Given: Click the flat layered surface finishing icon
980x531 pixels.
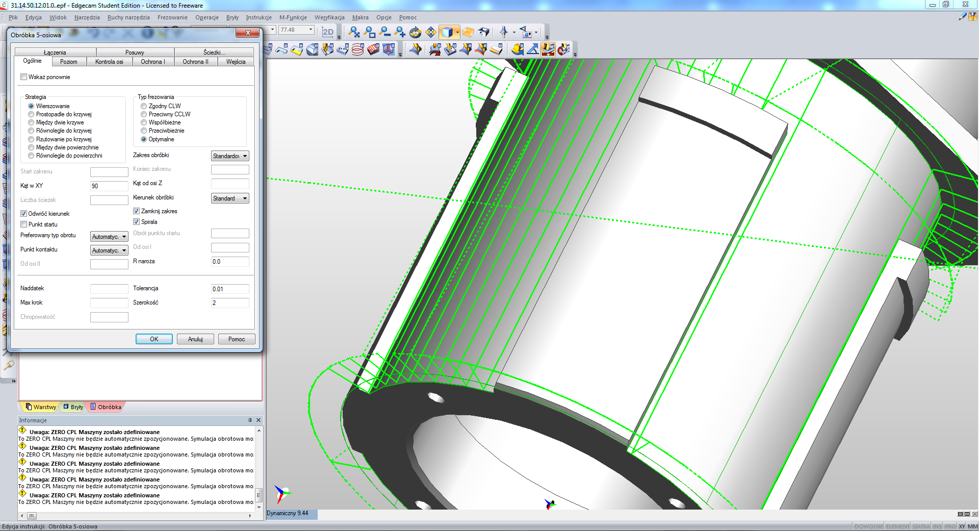Looking at the screenshot, I should pos(496,49).
